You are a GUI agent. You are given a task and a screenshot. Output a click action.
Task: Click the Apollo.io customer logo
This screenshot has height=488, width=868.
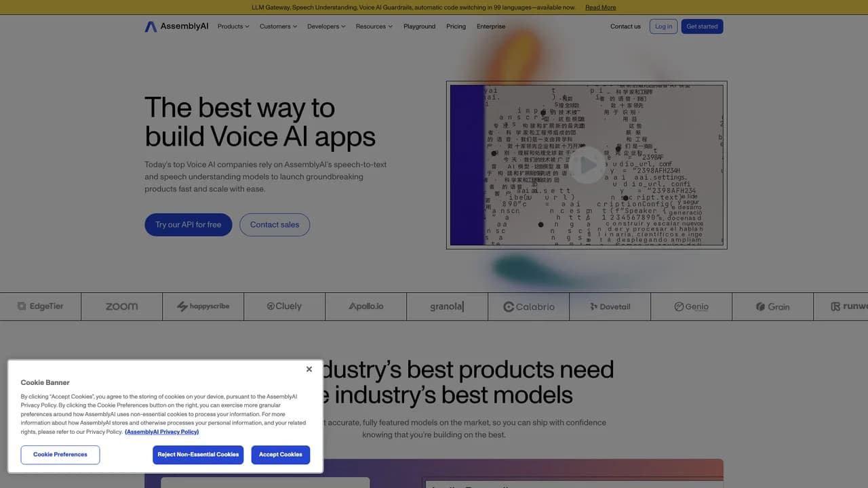coord(366,306)
